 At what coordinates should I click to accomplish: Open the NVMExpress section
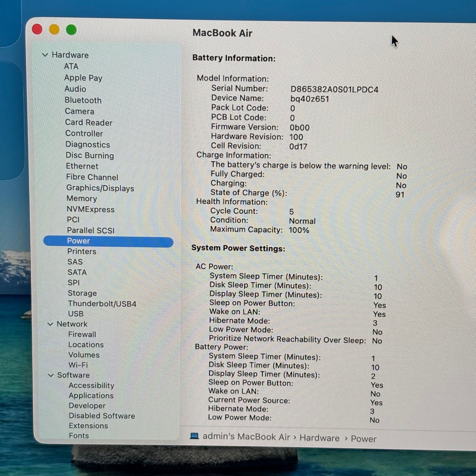tap(91, 209)
